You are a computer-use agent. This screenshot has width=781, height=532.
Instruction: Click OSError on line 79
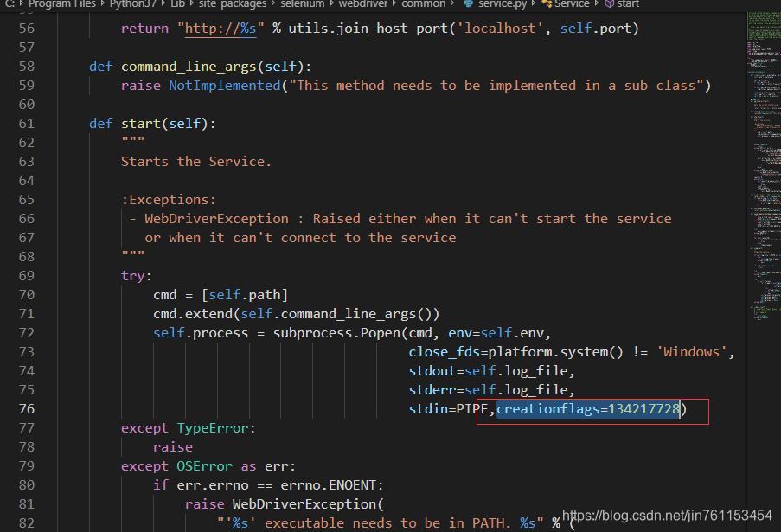click(x=204, y=466)
